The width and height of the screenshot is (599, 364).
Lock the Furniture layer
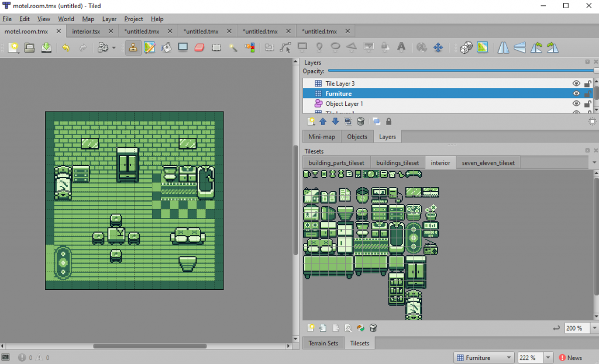tap(587, 93)
